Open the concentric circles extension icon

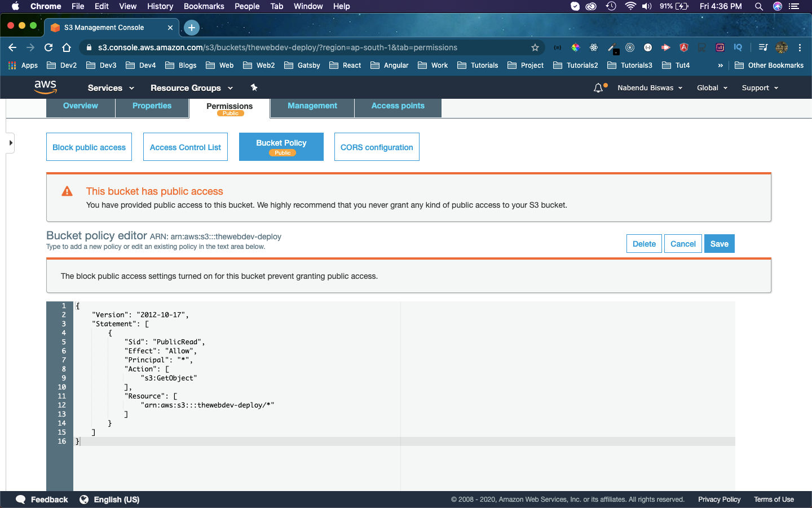tap(630, 47)
